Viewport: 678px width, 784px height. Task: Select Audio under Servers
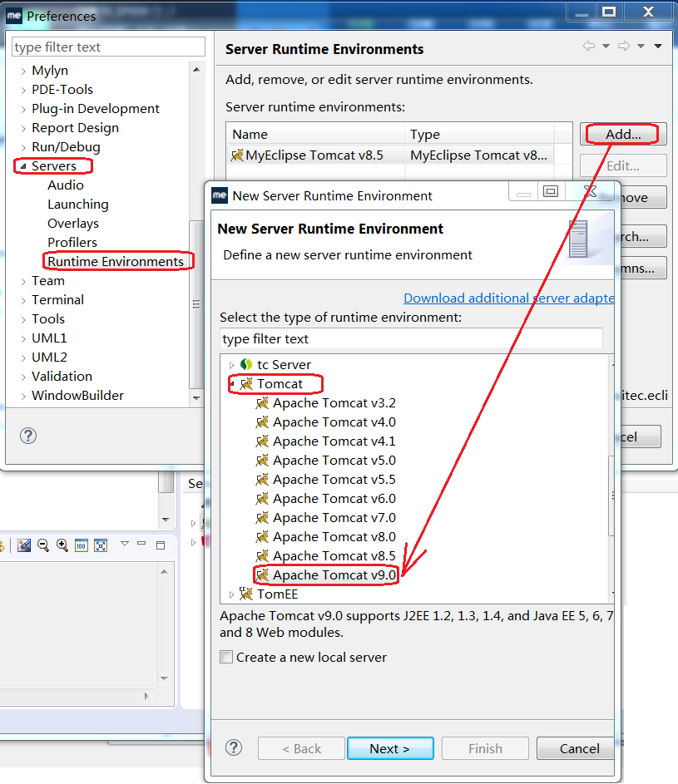point(66,185)
